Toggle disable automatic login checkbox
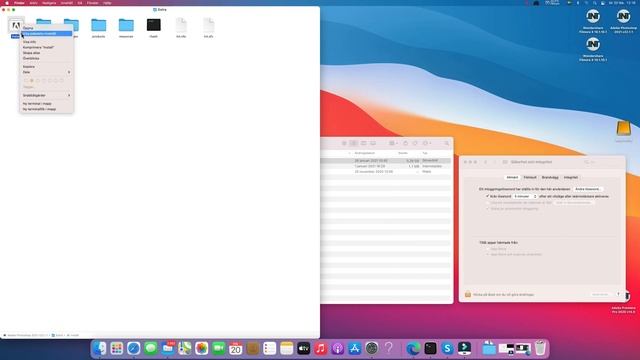 [487, 209]
